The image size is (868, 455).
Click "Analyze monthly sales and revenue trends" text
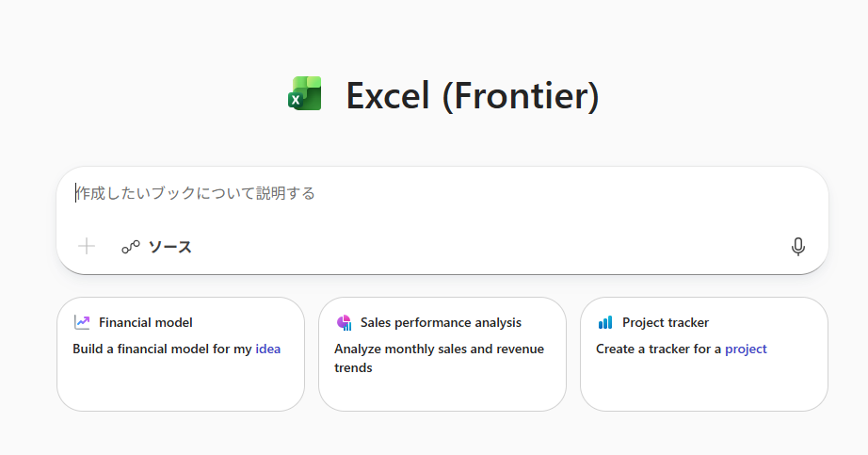pyautogui.click(x=439, y=358)
